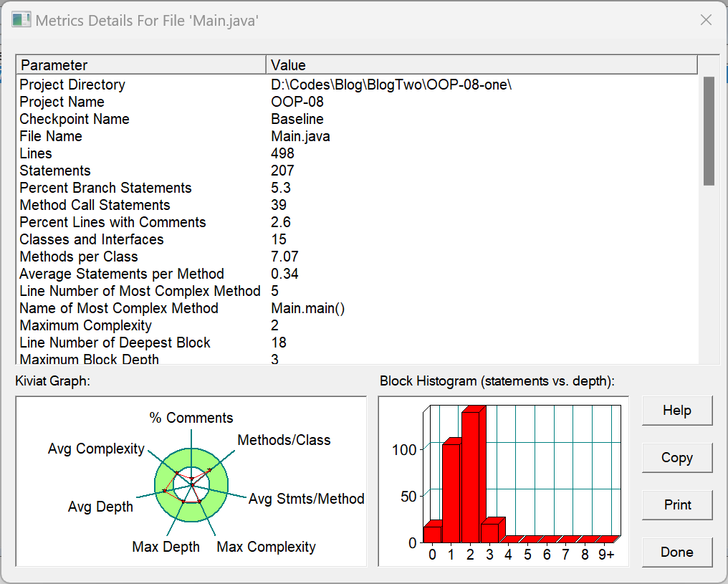Click the Parameter column header
Viewport: 728px width, 584px height.
tap(141, 65)
